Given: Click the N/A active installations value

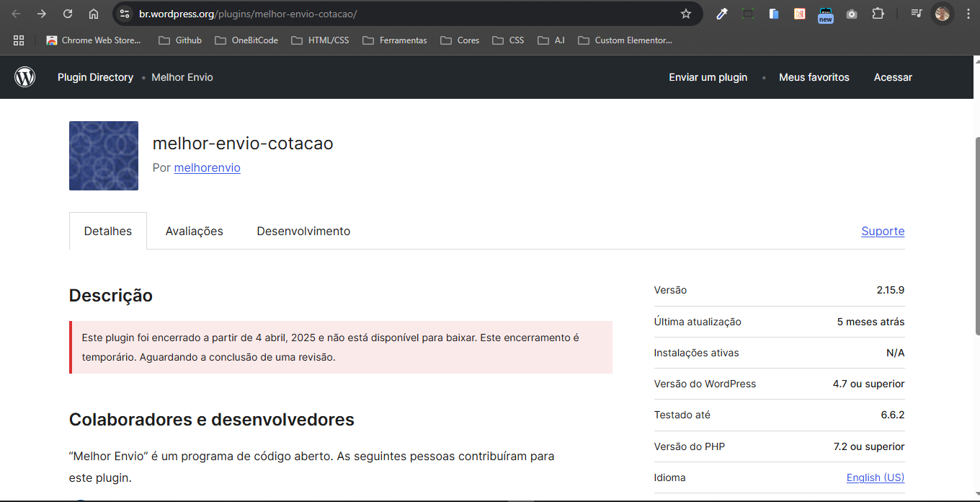Looking at the screenshot, I should (x=896, y=353).
